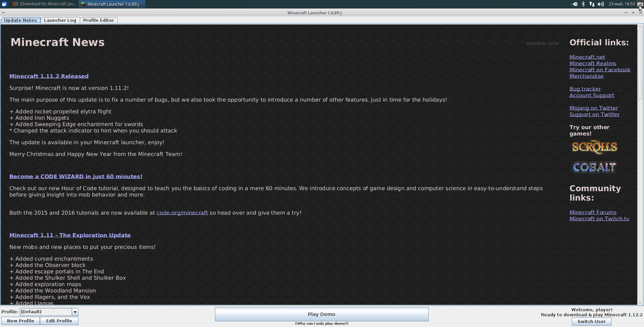Click the 'Merry Christmas and Happy New Year' line
The width and height of the screenshot is (644, 327).
click(96, 154)
